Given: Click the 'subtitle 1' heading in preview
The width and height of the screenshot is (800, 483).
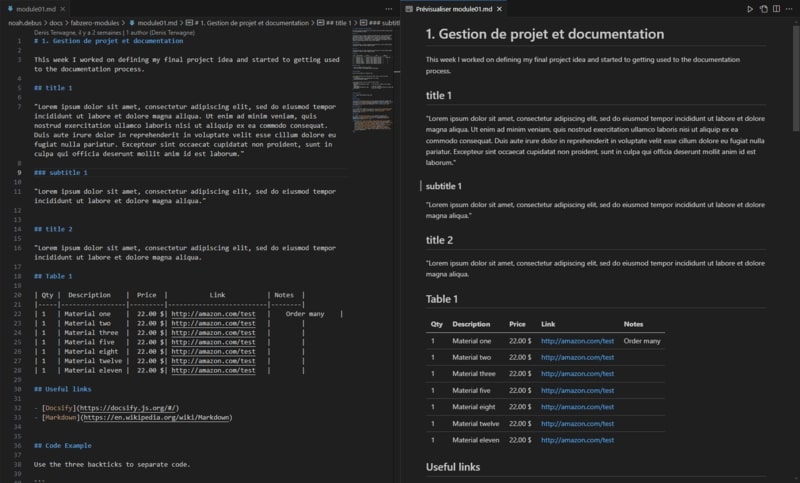Looking at the screenshot, I should (x=443, y=187).
